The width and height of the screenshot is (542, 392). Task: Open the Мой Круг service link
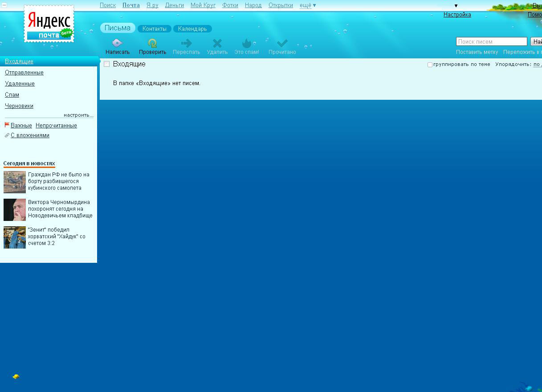coord(203,5)
